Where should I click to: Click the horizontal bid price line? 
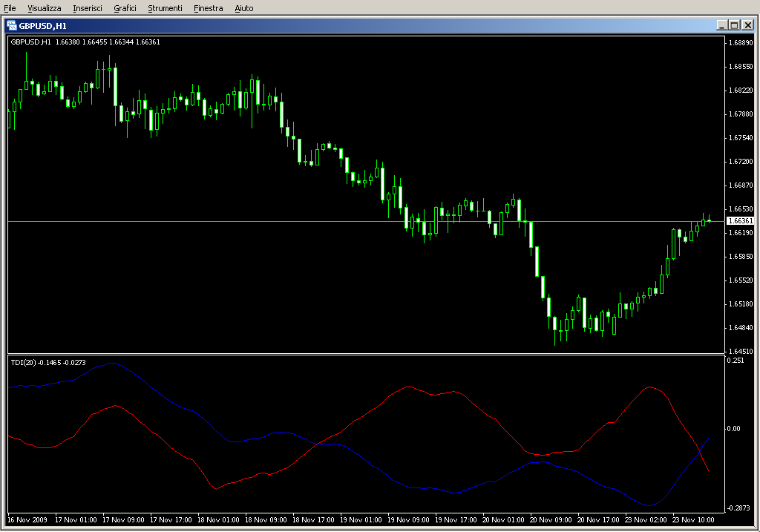(x=223, y=221)
